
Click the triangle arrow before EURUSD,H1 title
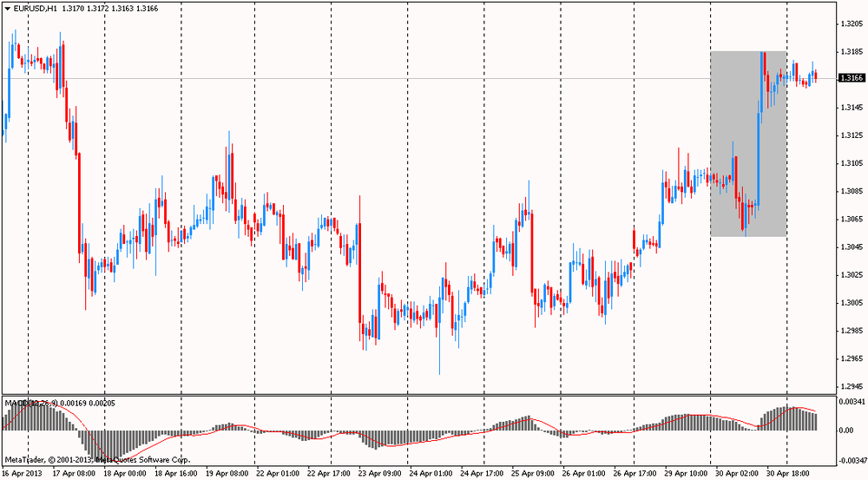tap(6, 8)
